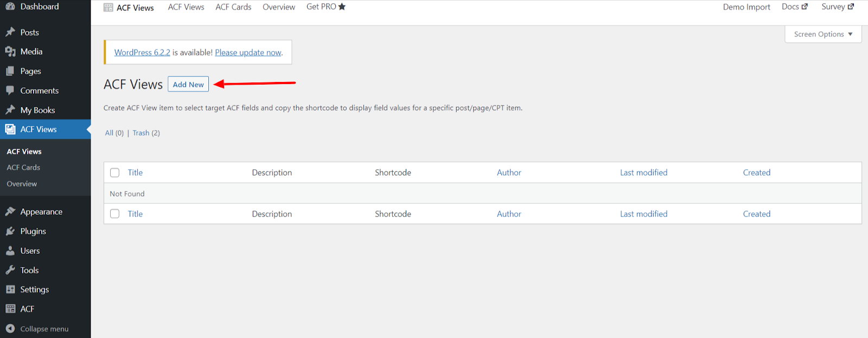Switch to ACF Cards tab in top bar
Image resolution: width=868 pixels, height=338 pixels.
click(233, 7)
